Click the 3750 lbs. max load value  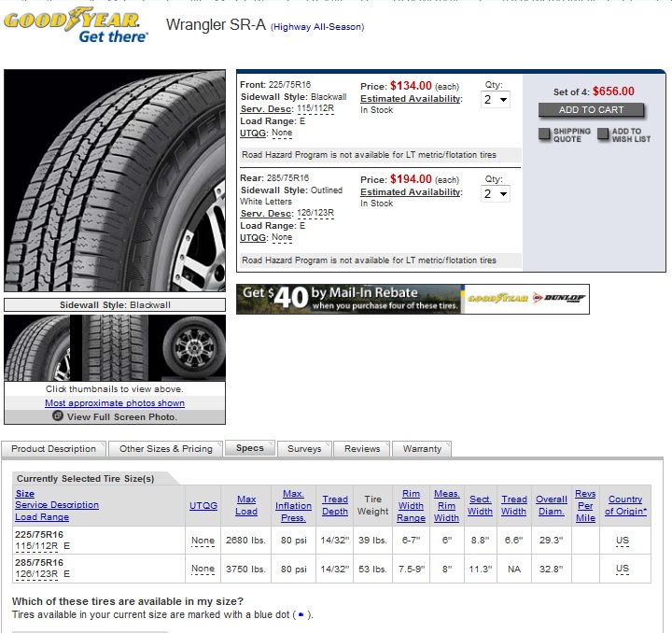click(246, 570)
